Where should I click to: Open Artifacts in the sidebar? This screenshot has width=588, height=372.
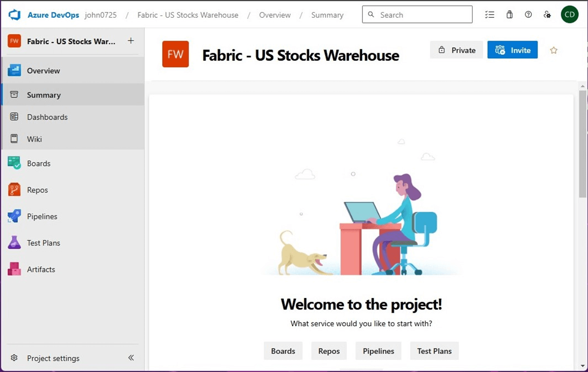(x=41, y=270)
